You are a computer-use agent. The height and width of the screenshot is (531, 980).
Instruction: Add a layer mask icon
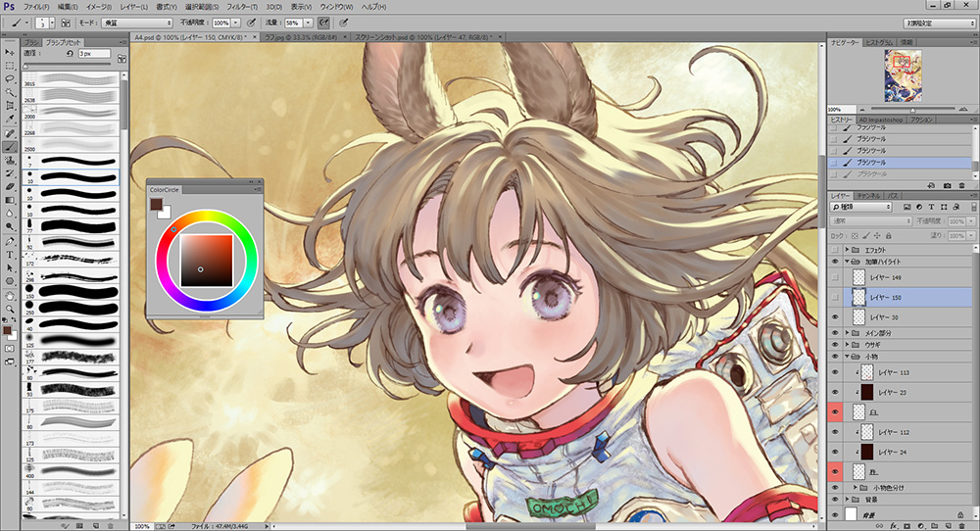tap(907, 527)
